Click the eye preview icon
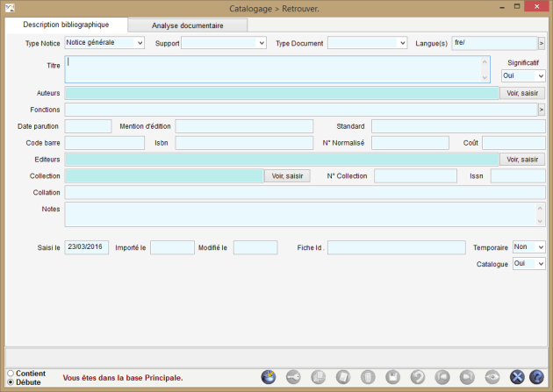553x392 pixels. [492, 377]
